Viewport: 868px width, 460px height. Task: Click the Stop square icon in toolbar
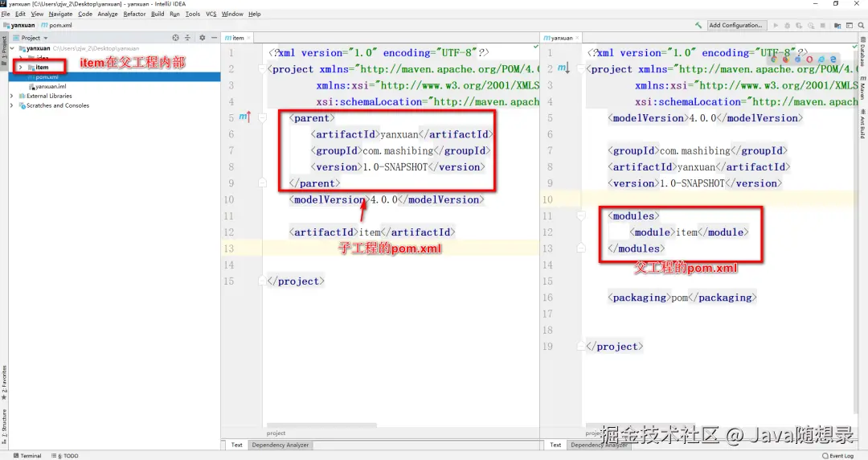coord(823,26)
